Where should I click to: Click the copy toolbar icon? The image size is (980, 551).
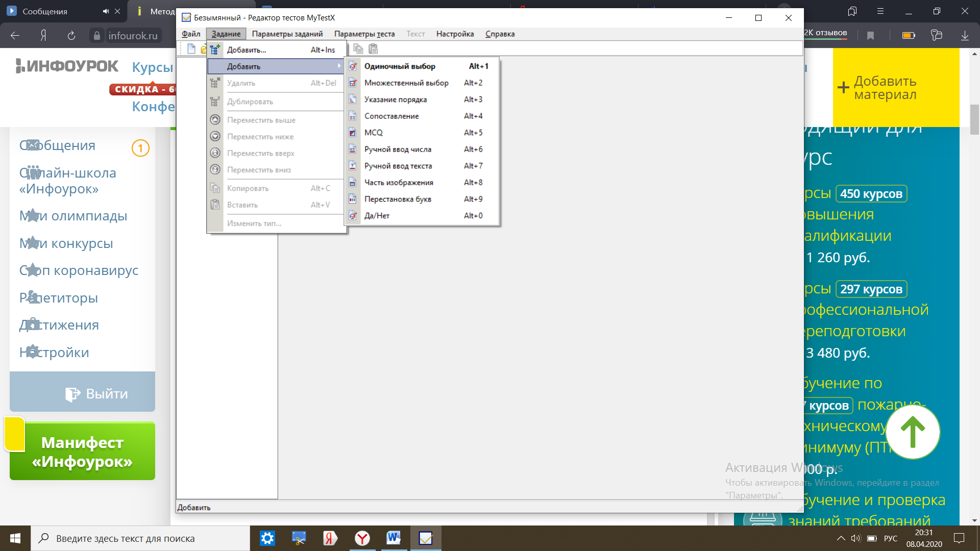tap(358, 49)
